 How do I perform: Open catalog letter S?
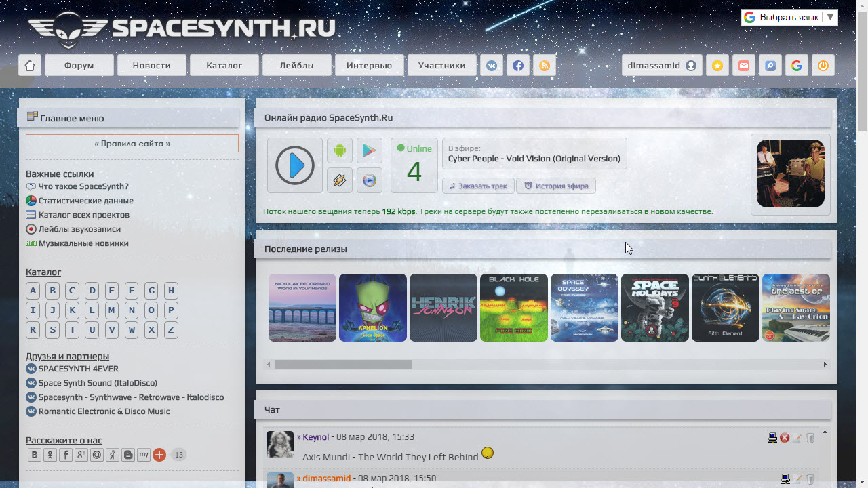[x=52, y=330]
